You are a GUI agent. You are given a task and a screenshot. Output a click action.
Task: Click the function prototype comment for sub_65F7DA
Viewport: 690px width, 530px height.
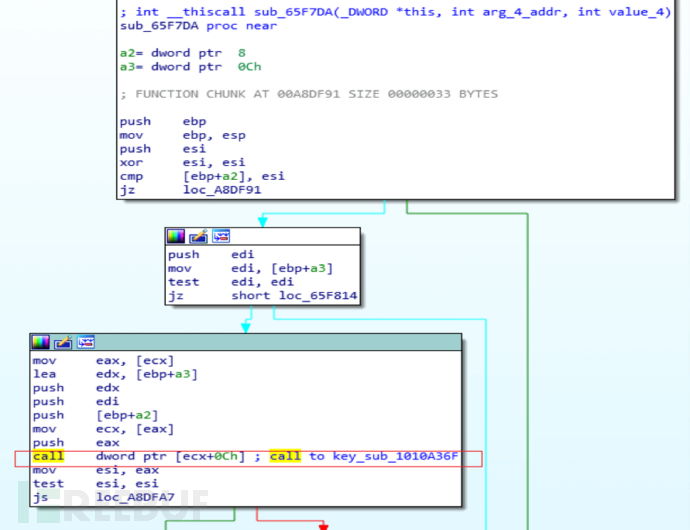(396, 12)
